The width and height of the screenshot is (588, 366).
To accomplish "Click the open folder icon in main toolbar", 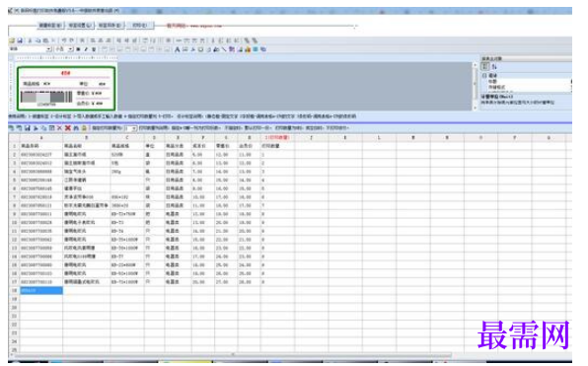I will 12,40.
